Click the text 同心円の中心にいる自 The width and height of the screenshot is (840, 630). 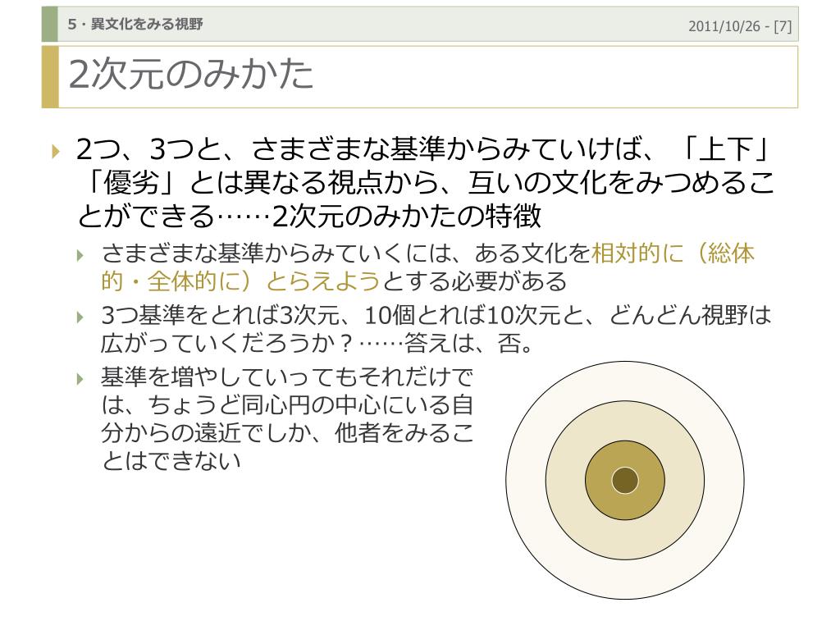click(358, 404)
